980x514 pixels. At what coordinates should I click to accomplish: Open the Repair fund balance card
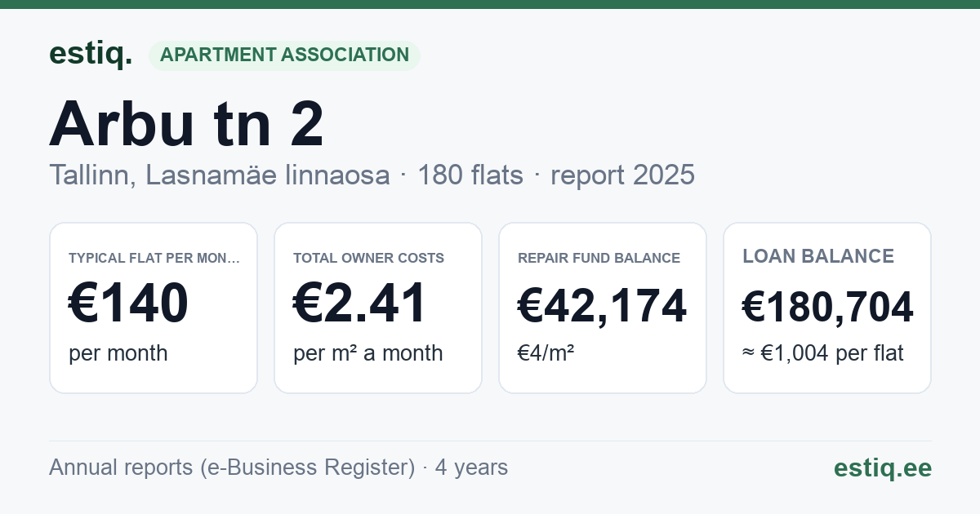(x=603, y=308)
